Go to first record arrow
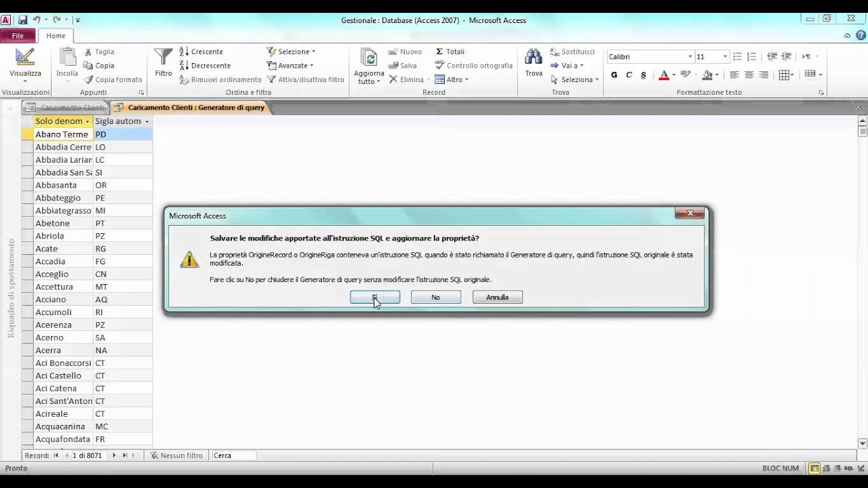This screenshot has height=488, width=868. [x=56, y=455]
